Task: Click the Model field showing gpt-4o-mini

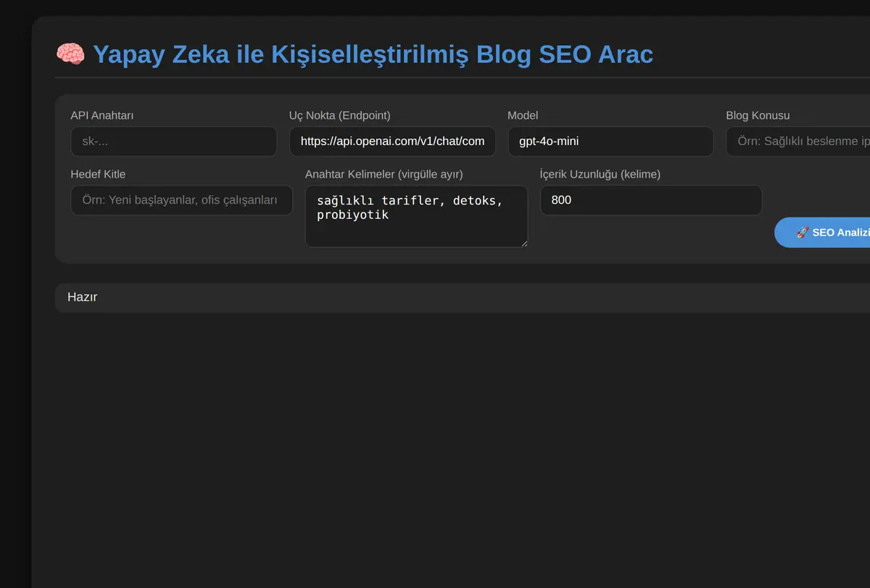Action: (x=611, y=141)
